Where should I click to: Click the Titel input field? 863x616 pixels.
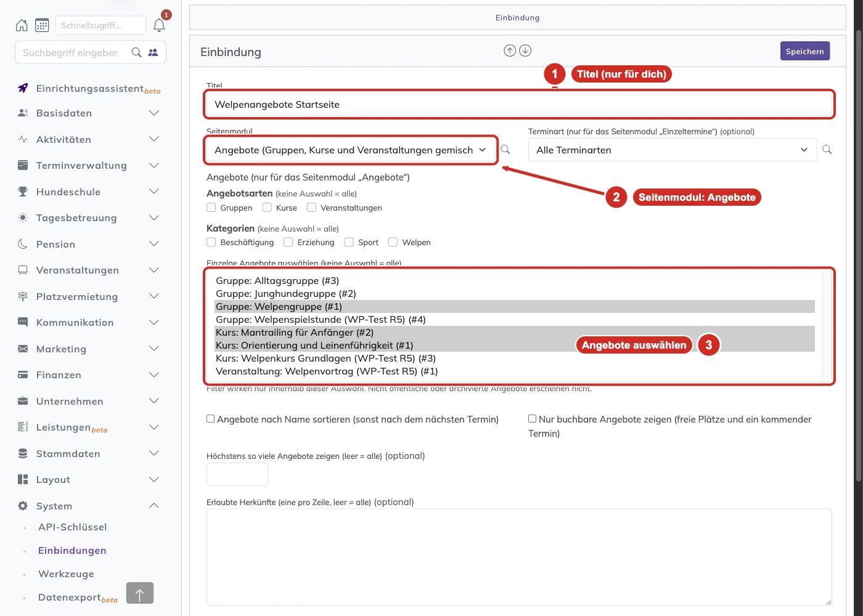coord(520,105)
